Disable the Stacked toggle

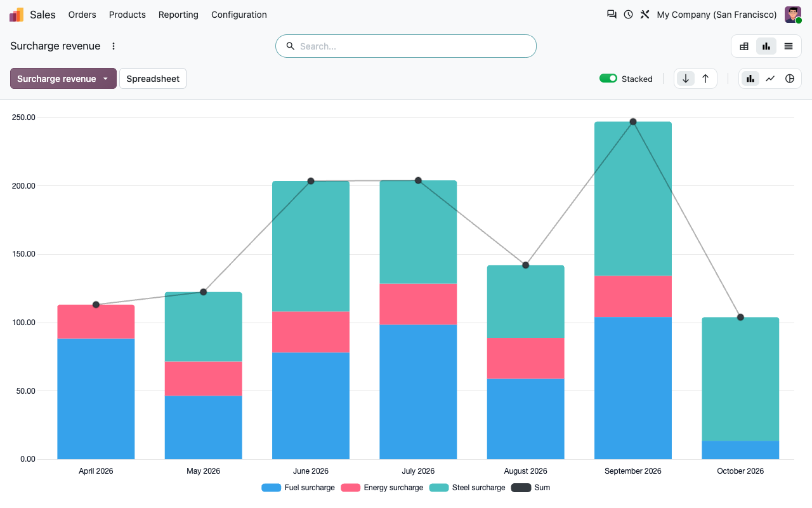tap(608, 78)
